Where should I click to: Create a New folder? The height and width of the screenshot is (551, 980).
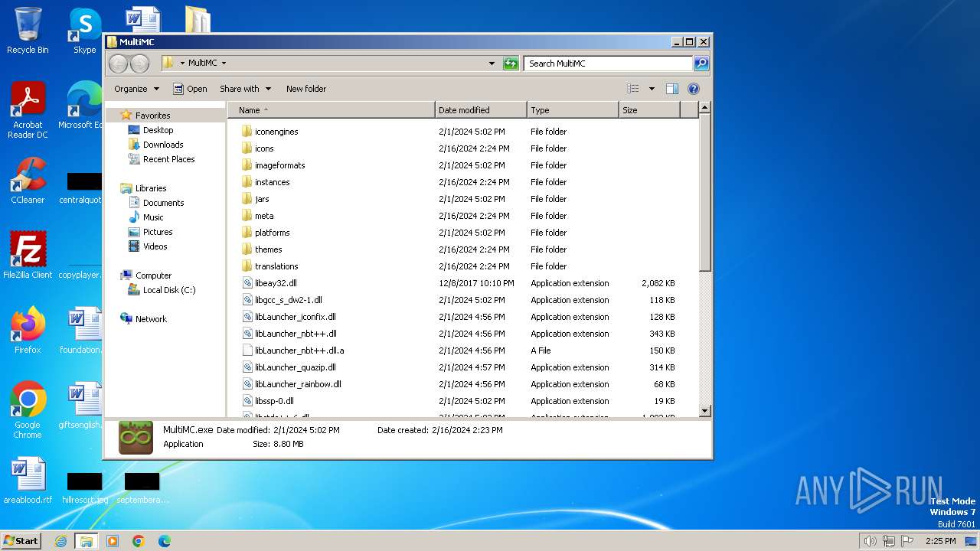click(306, 89)
